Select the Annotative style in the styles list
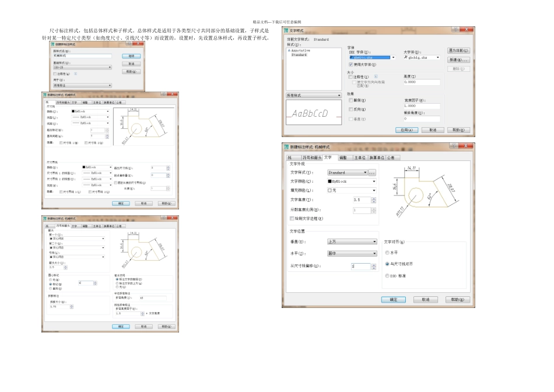554x392 pixels. click(300, 51)
